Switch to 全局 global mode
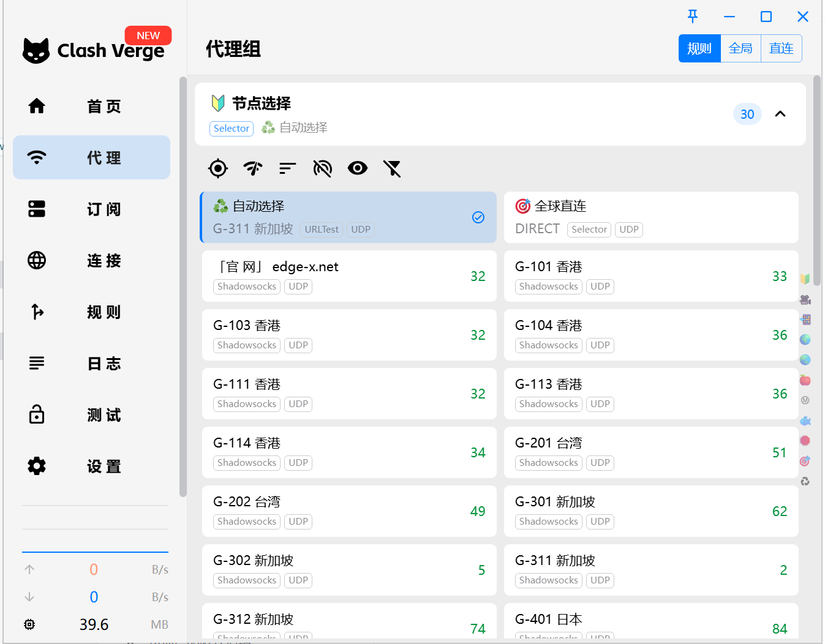825x644 pixels. (x=740, y=48)
